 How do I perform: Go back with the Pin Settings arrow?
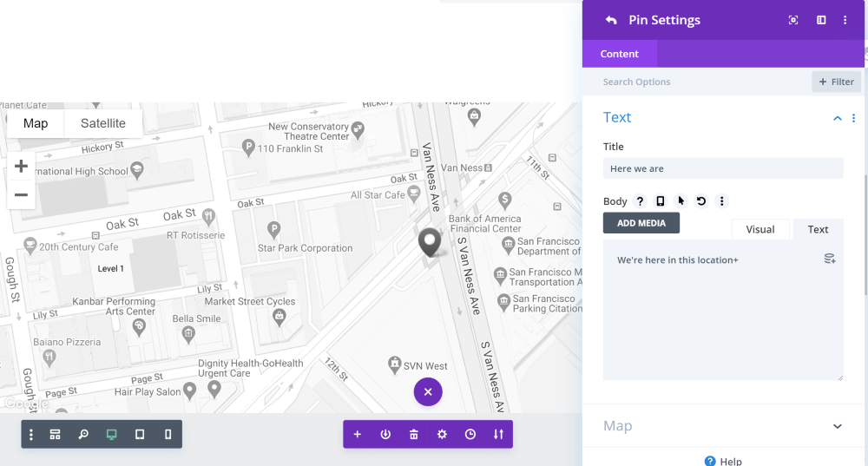[611, 20]
